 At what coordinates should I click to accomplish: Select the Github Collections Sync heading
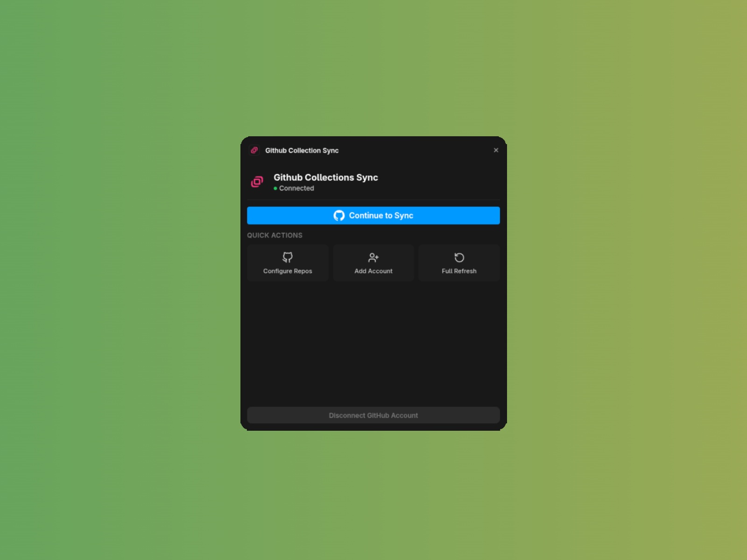pos(326,177)
